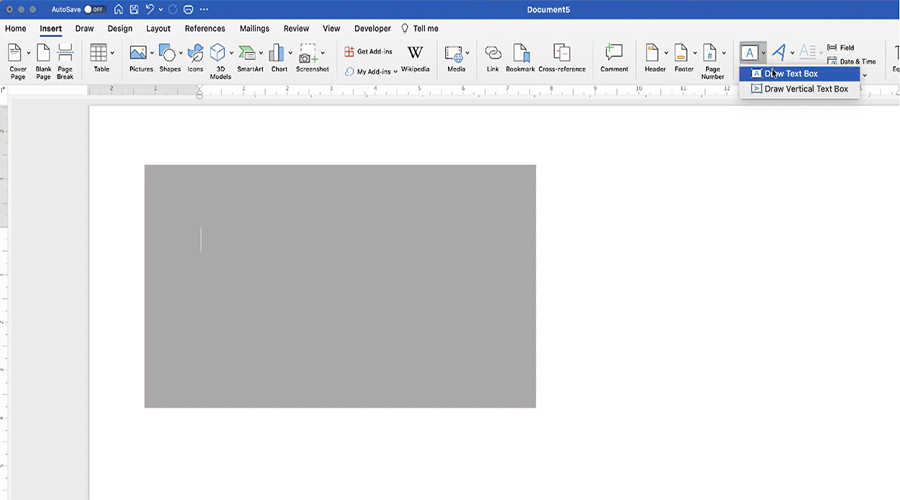
Task: Click inside the gray text box
Action: pos(340,286)
